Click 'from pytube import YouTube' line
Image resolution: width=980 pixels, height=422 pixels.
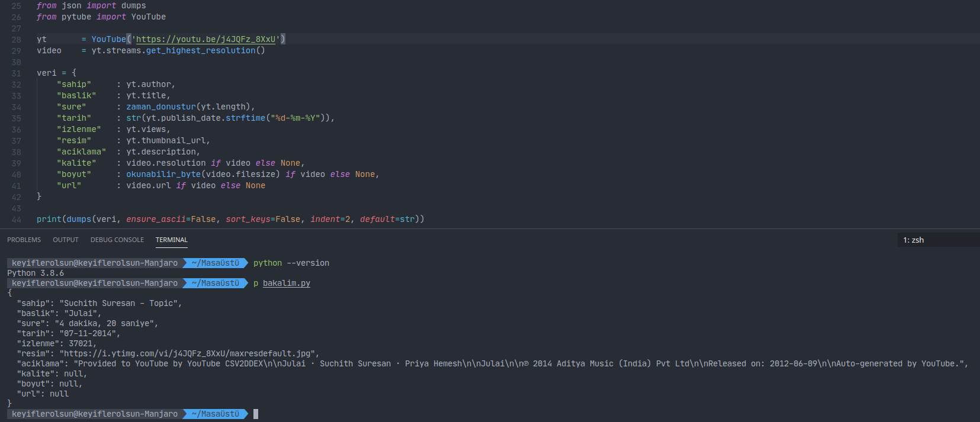coord(101,17)
